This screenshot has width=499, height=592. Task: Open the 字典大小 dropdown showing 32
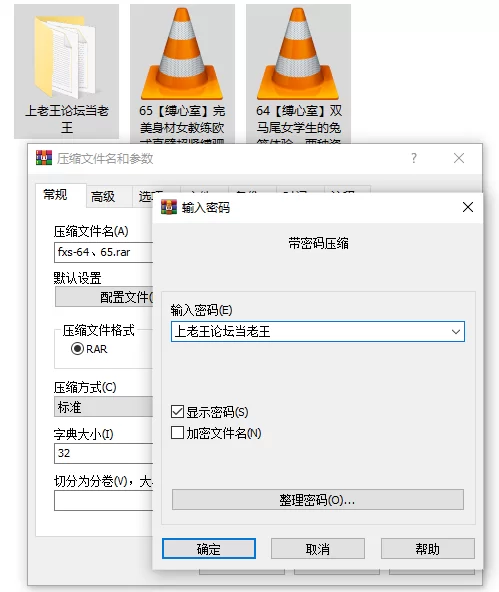[104, 453]
